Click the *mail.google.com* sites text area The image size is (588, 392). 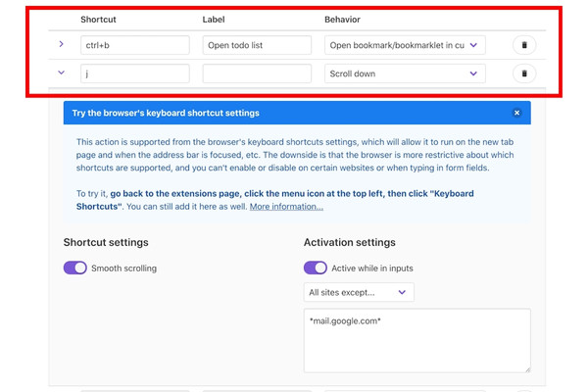point(417,341)
